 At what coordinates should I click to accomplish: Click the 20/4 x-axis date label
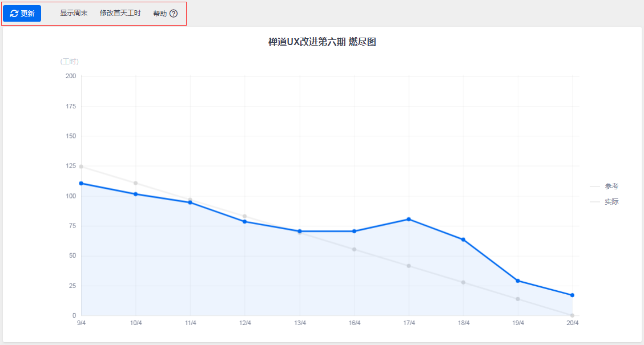click(x=573, y=323)
